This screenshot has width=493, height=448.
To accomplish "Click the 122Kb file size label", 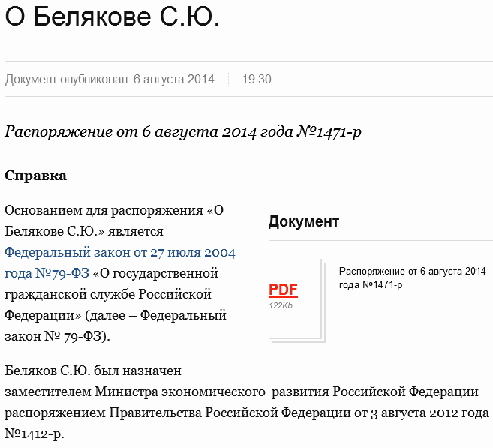I will tap(281, 305).
